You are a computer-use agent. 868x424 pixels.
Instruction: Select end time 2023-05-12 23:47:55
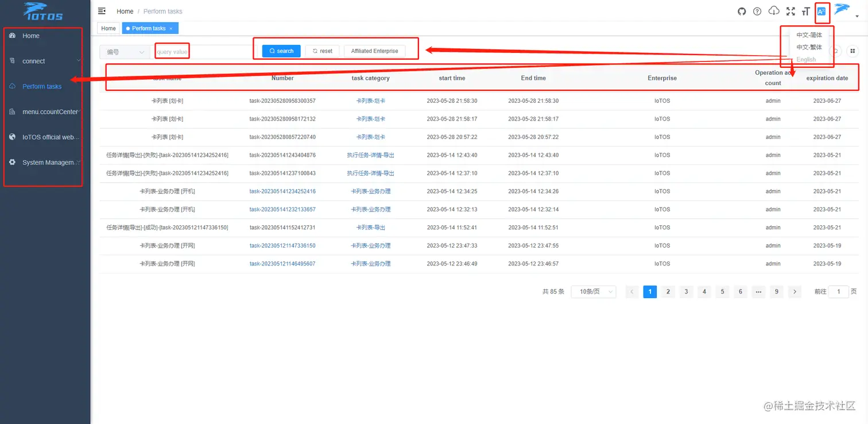(533, 246)
